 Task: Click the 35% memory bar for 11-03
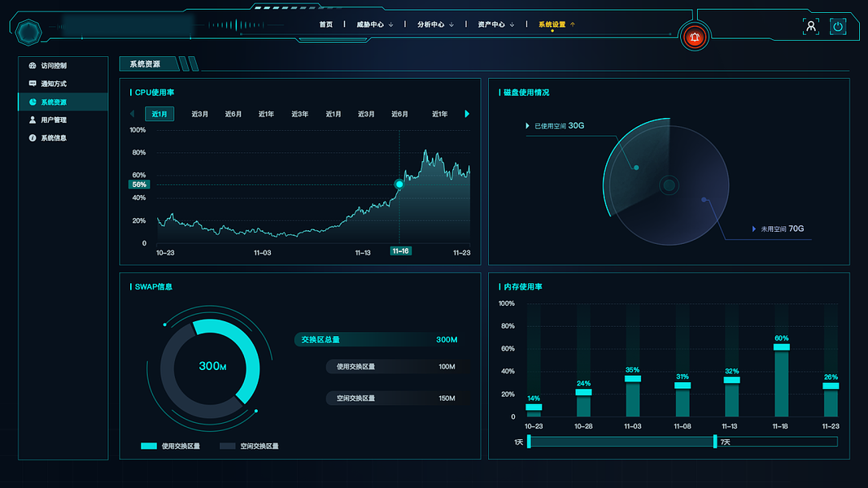point(633,396)
